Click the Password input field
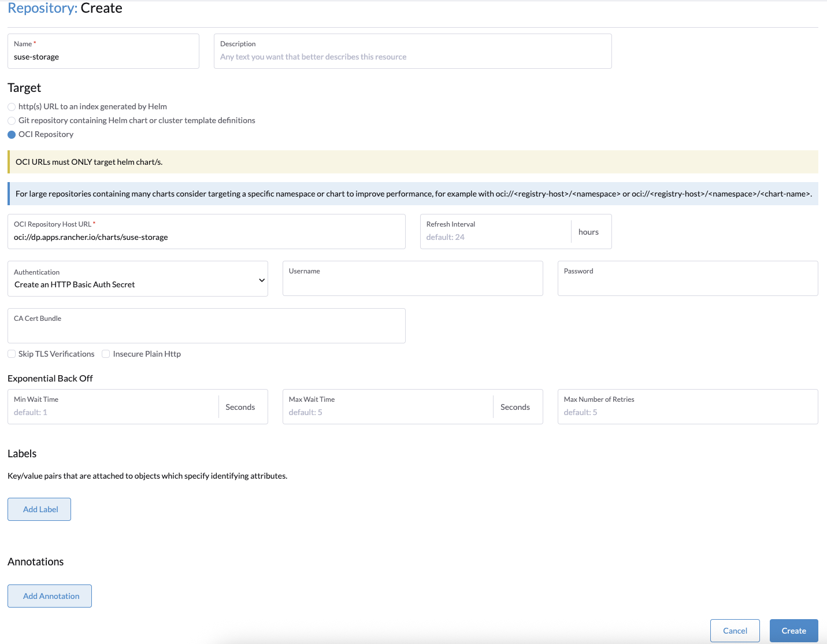Viewport: 827px width, 644px height. pyautogui.click(x=687, y=283)
